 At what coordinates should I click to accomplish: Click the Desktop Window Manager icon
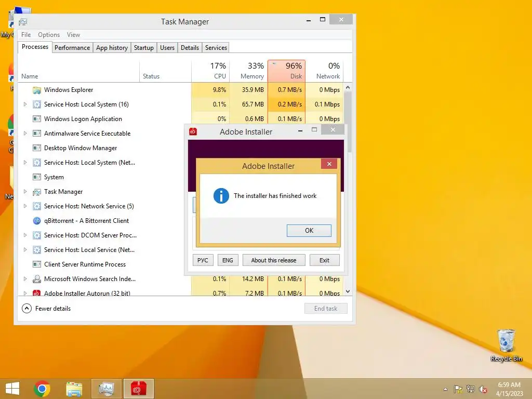click(37, 148)
